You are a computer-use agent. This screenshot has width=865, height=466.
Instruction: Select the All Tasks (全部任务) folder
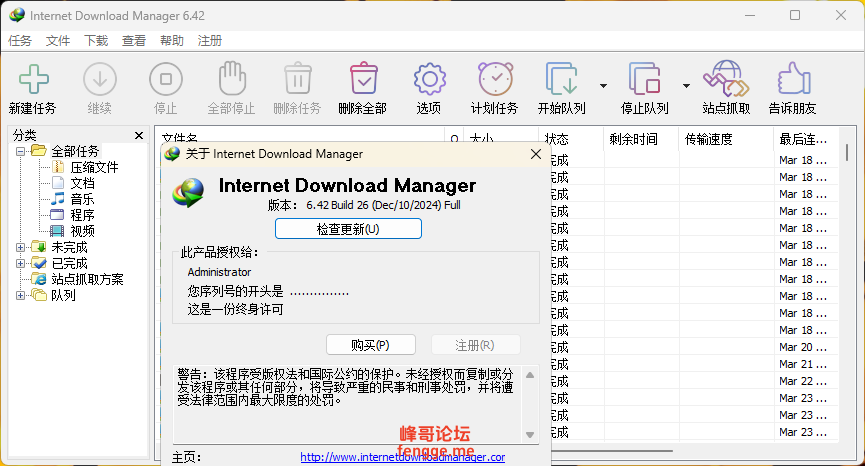click(x=75, y=151)
